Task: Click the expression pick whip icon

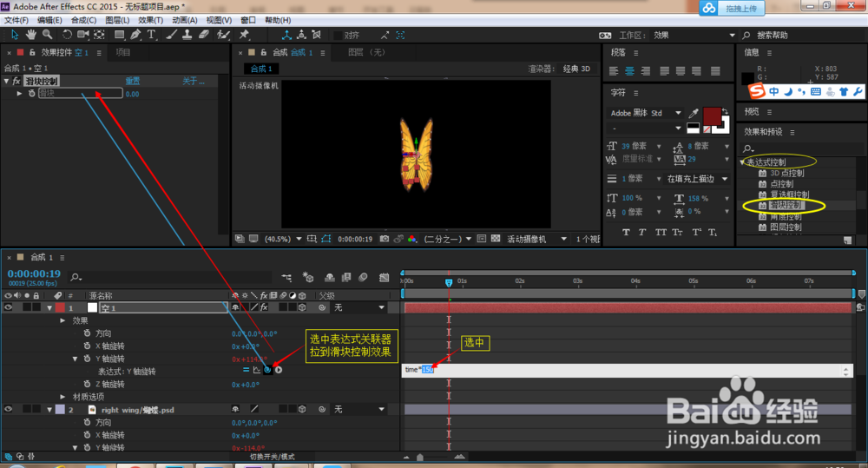Action: pos(268,369)
